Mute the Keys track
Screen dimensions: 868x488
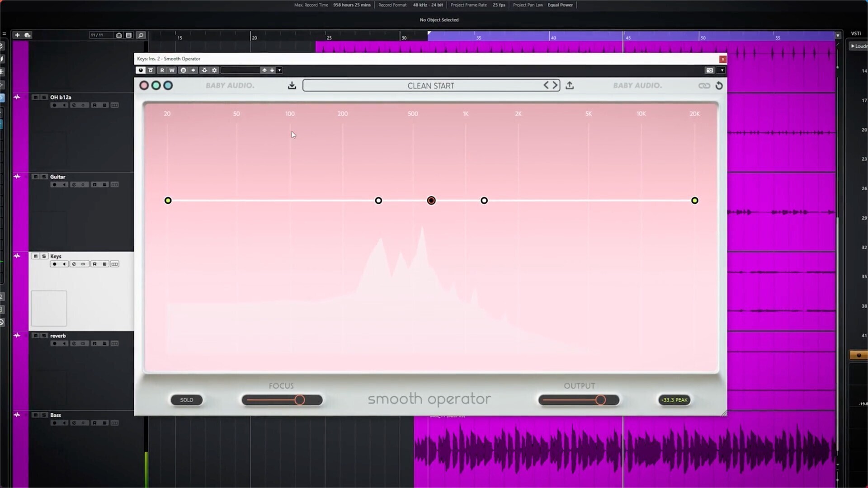pyautogui.click(x=35, y=256)
